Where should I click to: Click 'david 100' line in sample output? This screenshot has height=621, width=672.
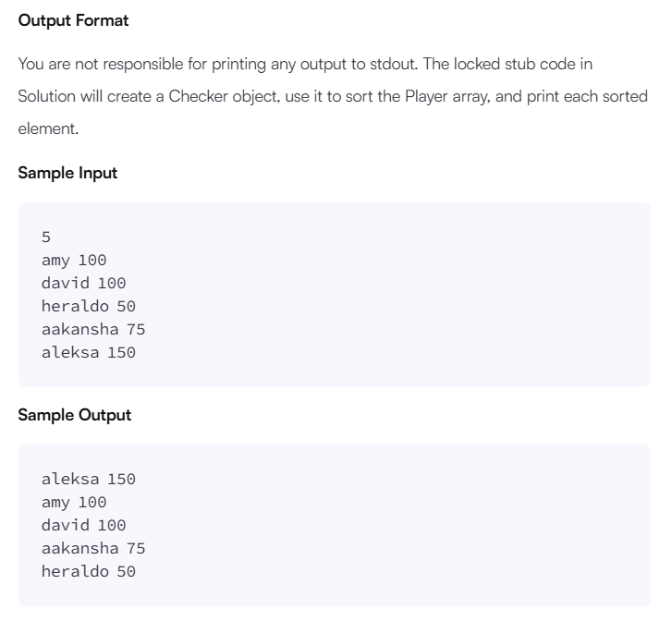pos(83,525)
